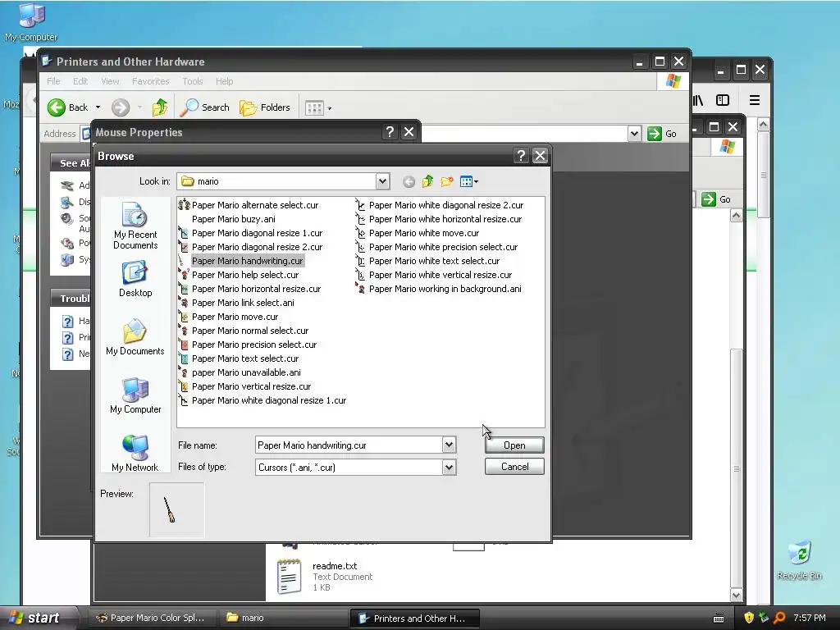
Task: Click the Browse dialog help question mark
Action: (x=521, y=155)
